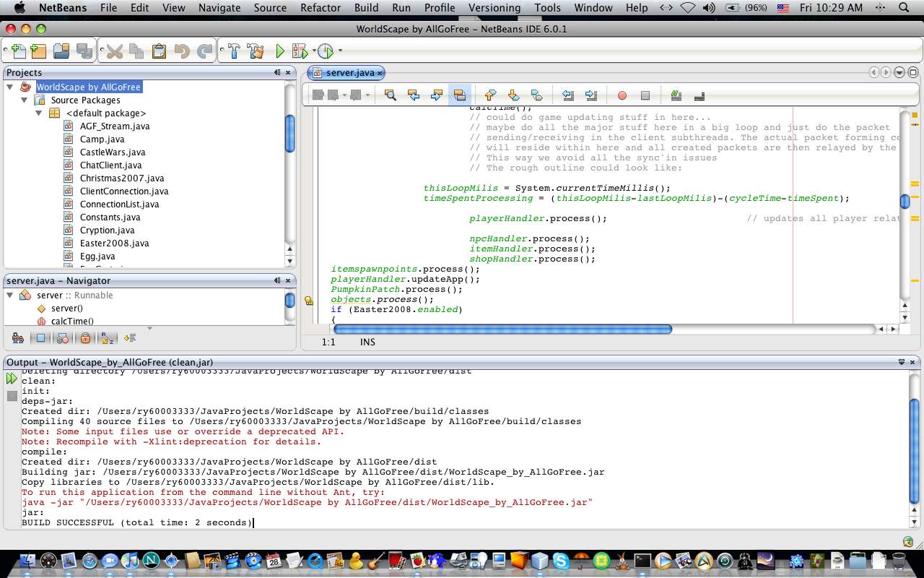Open the dropdown arrow beside Debug Main Project
This screenshot has height=578, width=924.
tap(314, 51)
